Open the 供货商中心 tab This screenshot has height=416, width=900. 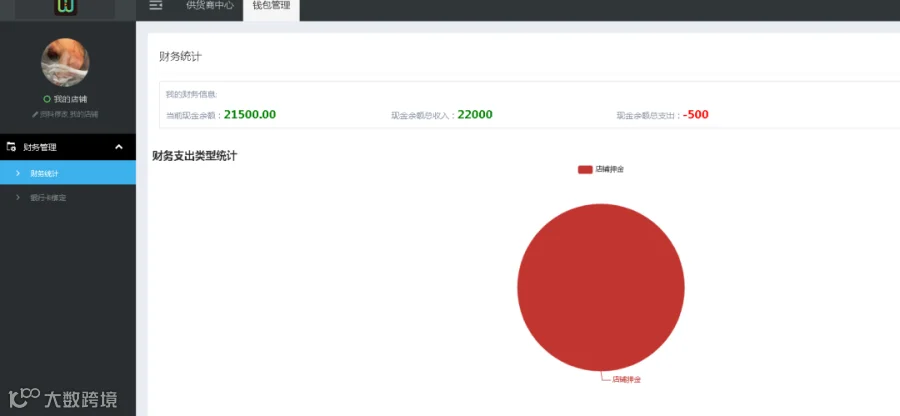[210, 5]
